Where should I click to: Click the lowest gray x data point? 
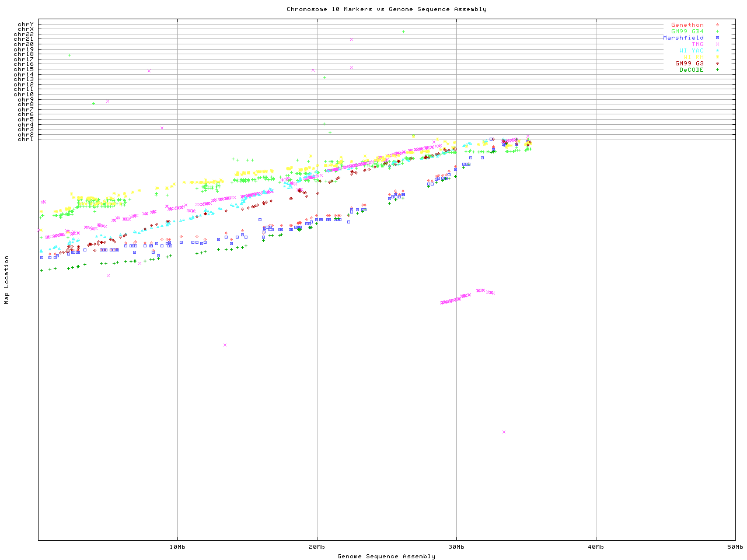pyautogui.click(x=504, y=432)
